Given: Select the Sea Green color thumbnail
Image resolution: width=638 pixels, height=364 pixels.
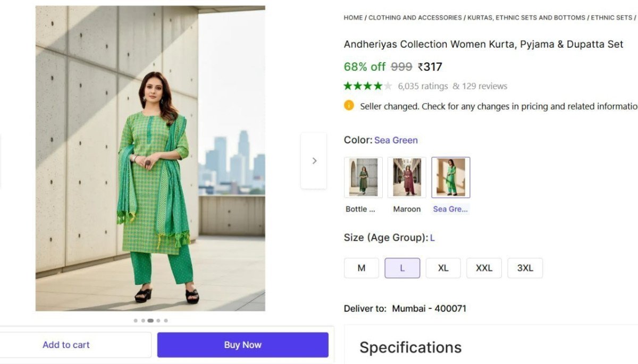Looking at the screenshot, I should 450,177.
